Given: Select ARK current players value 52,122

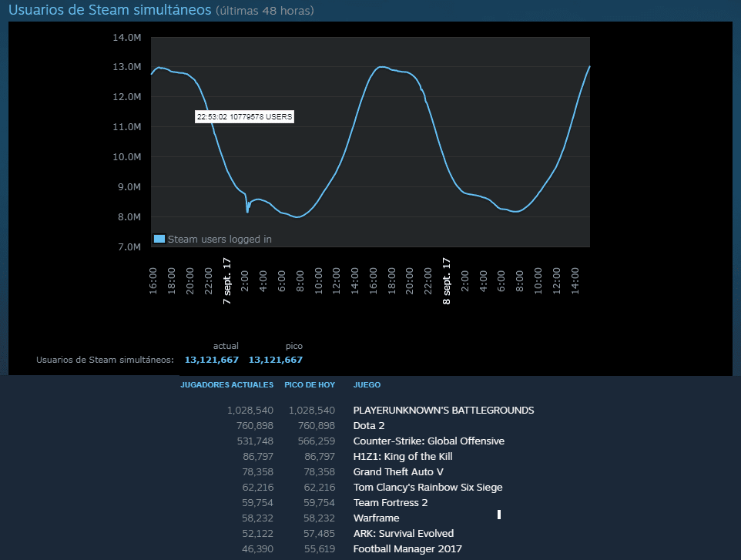Looking at the screenshot, I should pyautogui.click(x=257, y=534).
